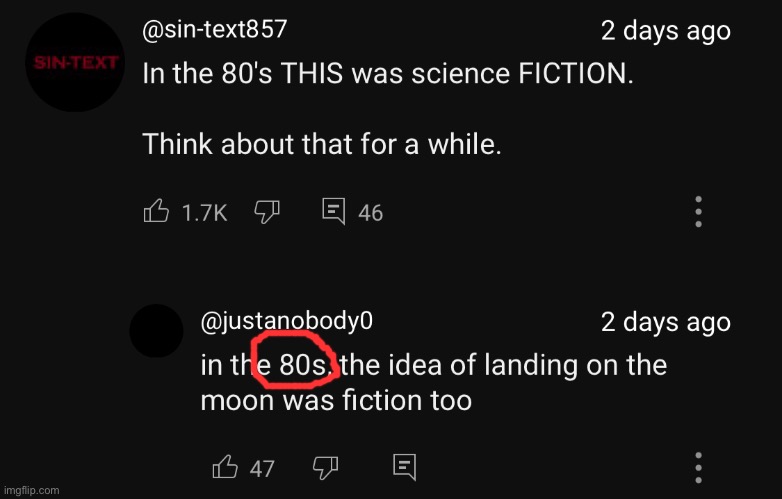
Task: Click the 47 like count on reply
Action: [x=262, y=469]
